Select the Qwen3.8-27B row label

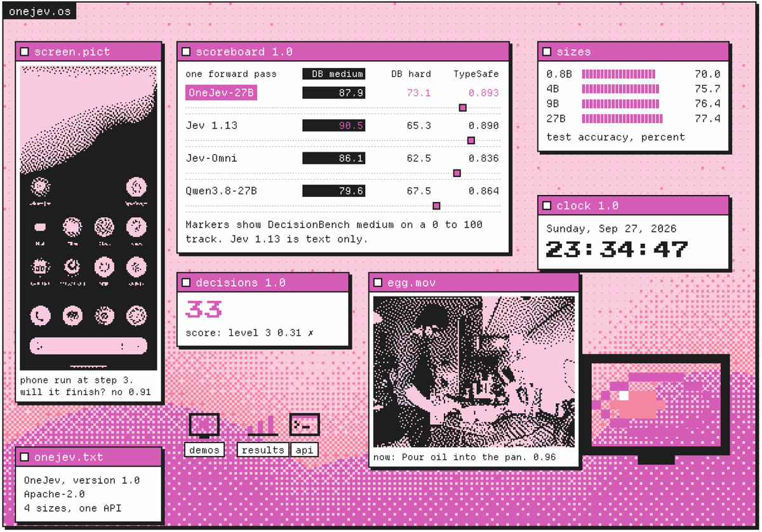(x=221, y=190)
